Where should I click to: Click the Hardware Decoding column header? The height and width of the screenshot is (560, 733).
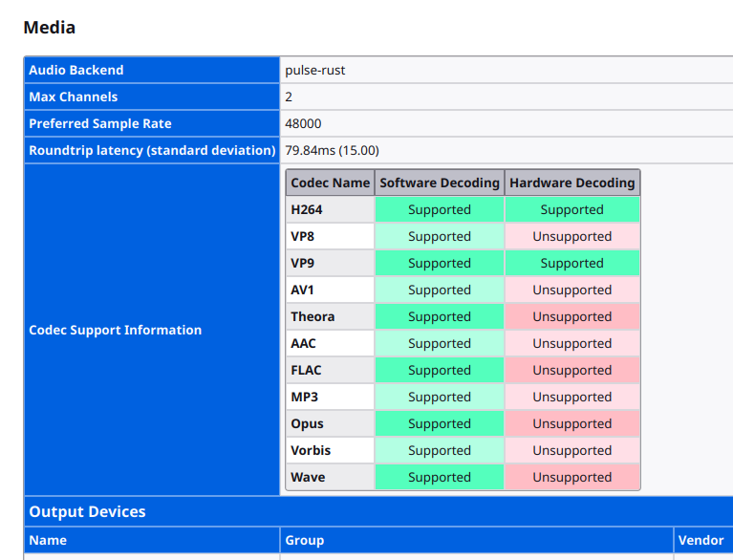(x=571, y=183)
